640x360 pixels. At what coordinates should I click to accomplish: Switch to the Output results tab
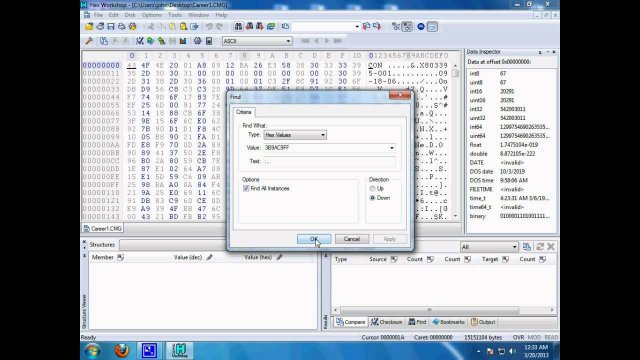(483, 322)
